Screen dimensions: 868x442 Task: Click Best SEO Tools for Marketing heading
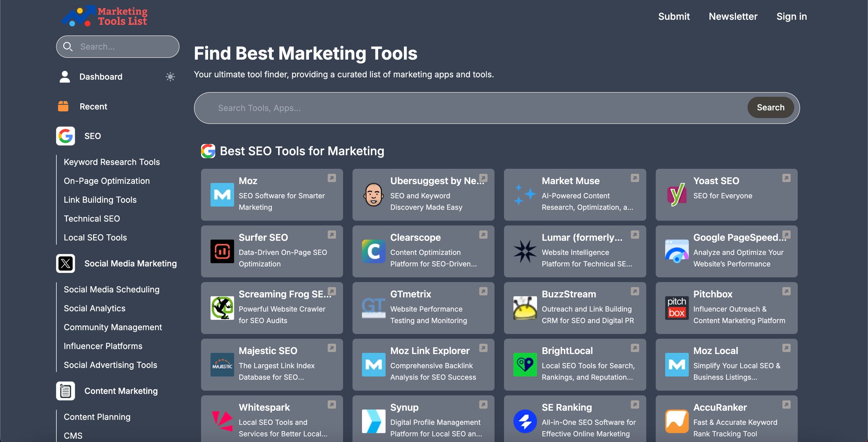tap(302, 151)
